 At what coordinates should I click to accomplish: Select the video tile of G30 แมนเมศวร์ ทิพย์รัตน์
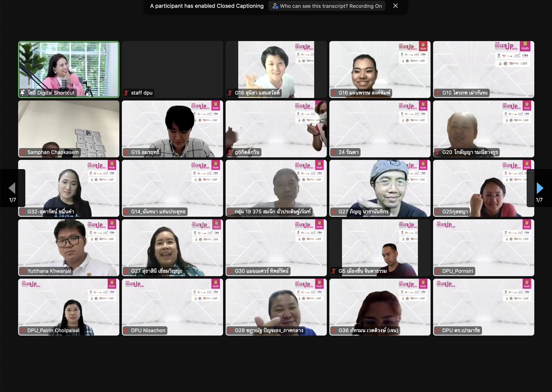click(x=276, y=248)
